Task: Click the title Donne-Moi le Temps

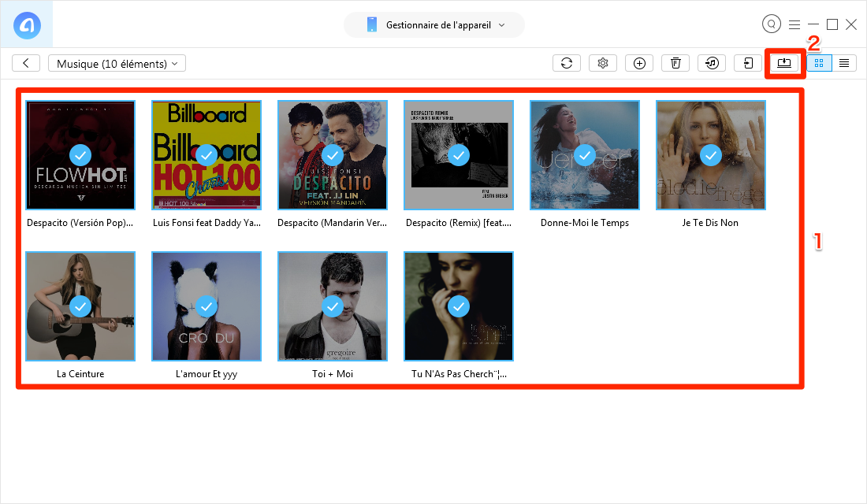Action: coord(585,223)
